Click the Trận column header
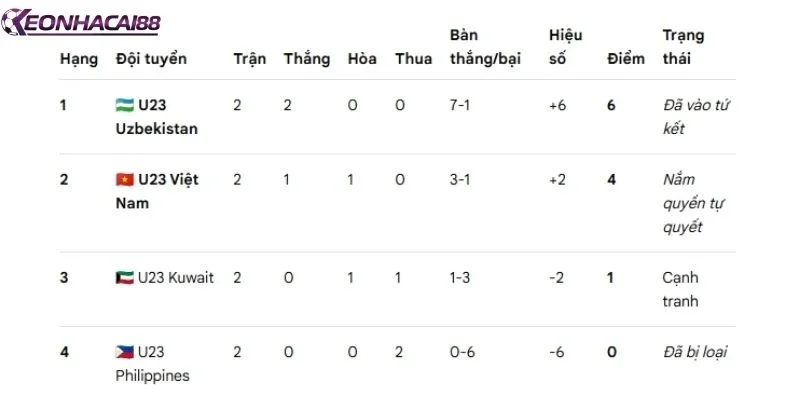The width and height of the screenshot is (800, 400). 249,59
